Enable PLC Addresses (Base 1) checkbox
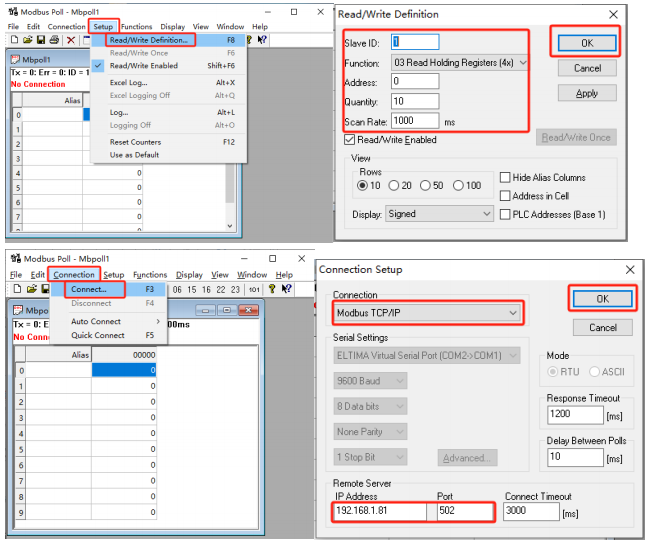The width and height of the screenshot is (652, 545). coord(505,215)
